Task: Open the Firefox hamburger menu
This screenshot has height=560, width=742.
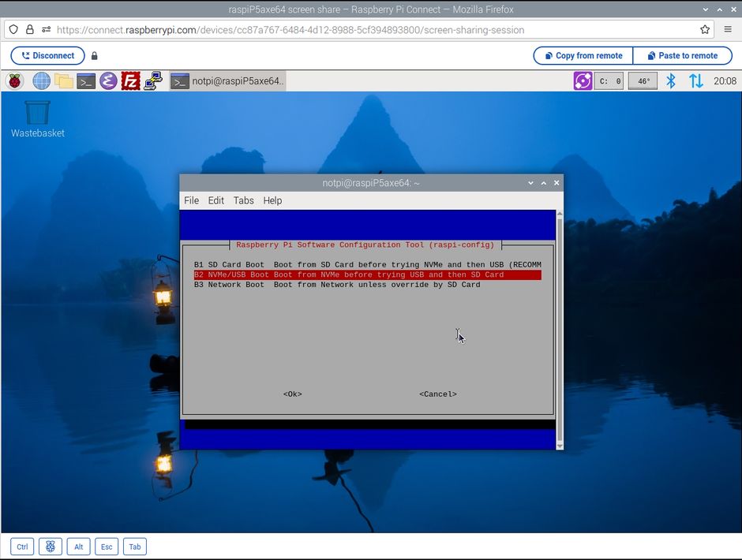Action: click(728, 29)
